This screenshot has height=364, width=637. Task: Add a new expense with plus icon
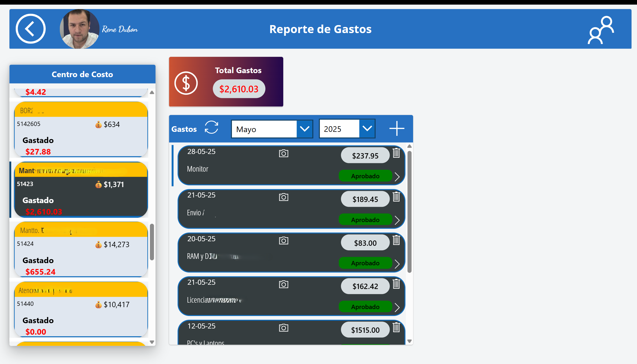[397, 128]
